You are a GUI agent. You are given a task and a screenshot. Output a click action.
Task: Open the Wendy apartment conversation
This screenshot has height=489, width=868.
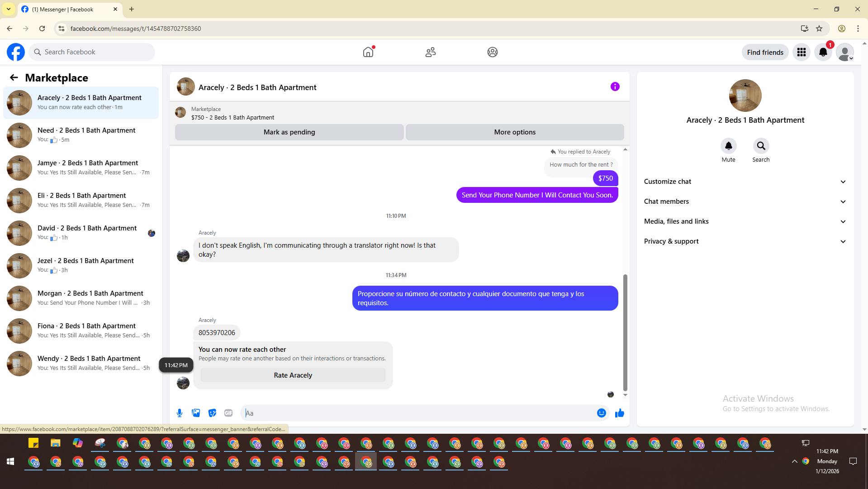[x=81, y=364]
